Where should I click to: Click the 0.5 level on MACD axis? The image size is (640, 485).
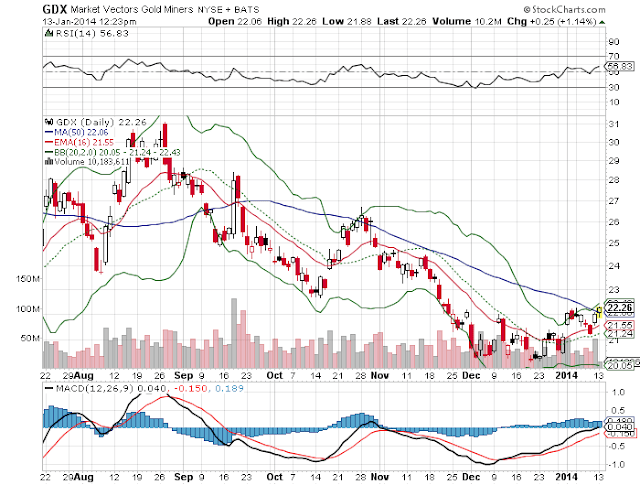618,411
